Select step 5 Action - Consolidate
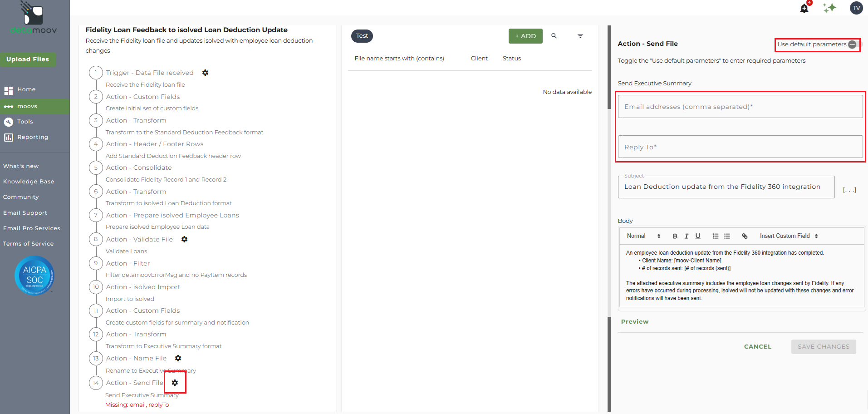Viewport: 868px width, 414px height. click(139, 168)
